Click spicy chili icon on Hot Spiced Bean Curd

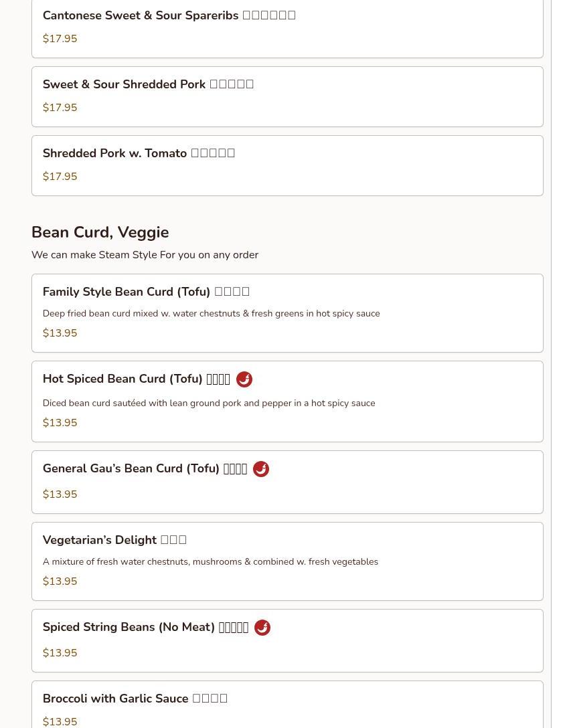244,379
